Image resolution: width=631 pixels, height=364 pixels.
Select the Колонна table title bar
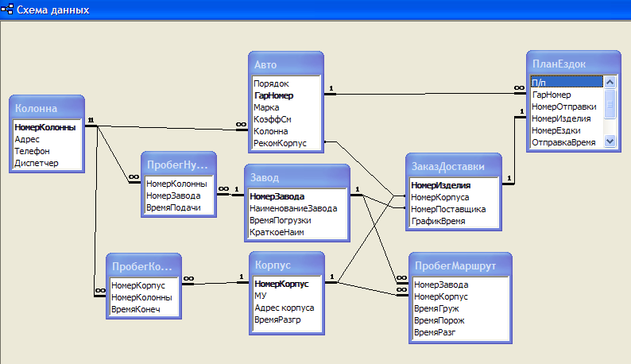click(x=47, y=108)
